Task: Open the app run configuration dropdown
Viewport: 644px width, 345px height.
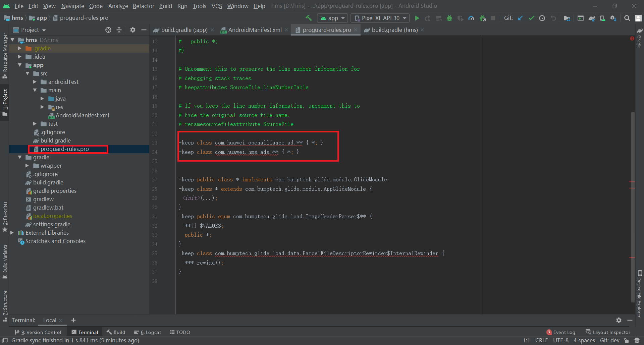Action: click(x=332, y=18)
